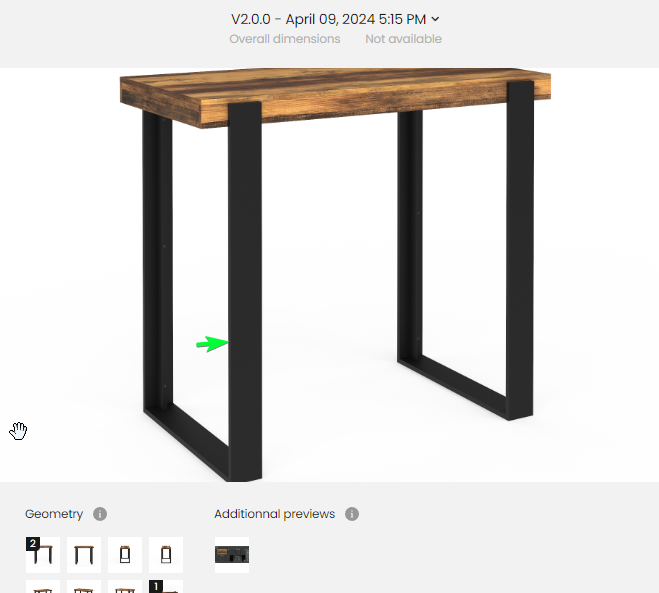Screen dimensions: 659x593
Task: Open the V2.0.0 version dropdown
Action: [335, 19]
